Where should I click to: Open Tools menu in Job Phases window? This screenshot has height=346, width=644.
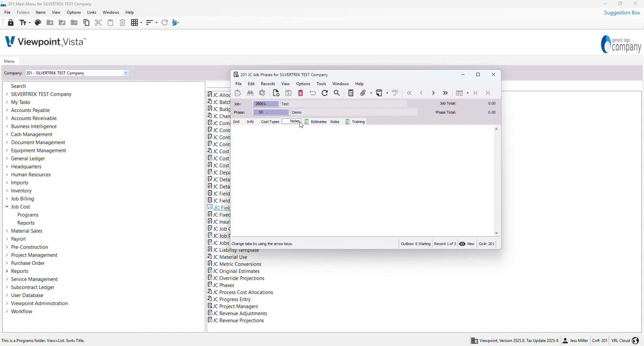(322, 84)
